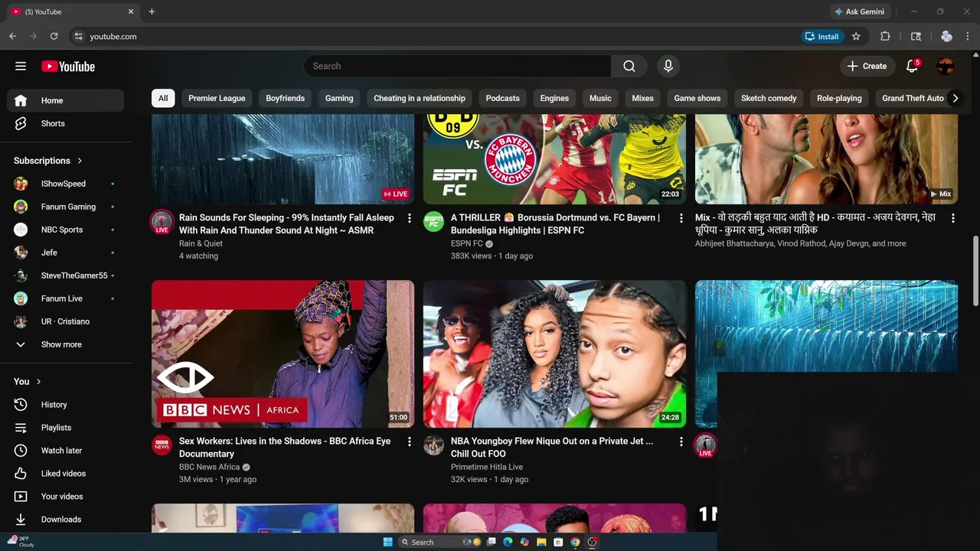Expand the You section arrow
Screen dimensions: 980x551
(x=38, y=381)
